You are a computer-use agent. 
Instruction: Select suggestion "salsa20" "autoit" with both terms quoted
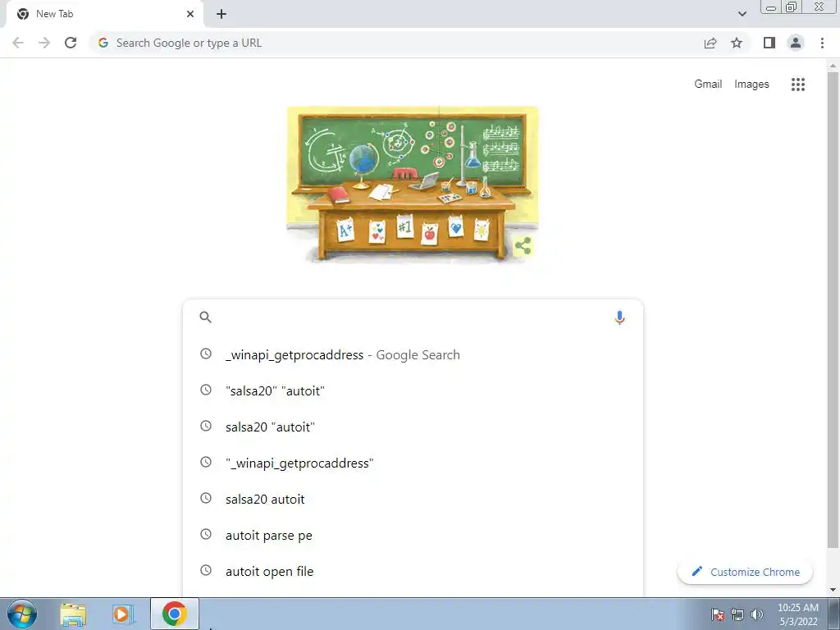click(x=413, y=390)
